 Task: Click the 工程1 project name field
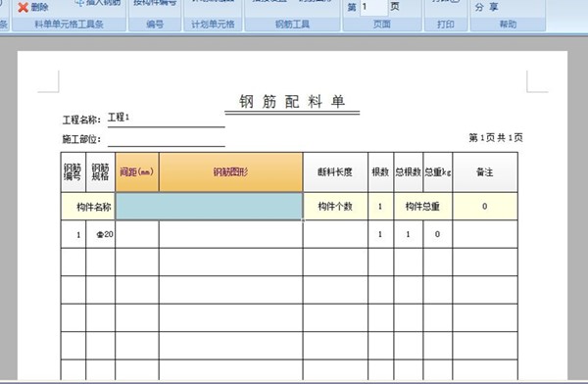167,119
